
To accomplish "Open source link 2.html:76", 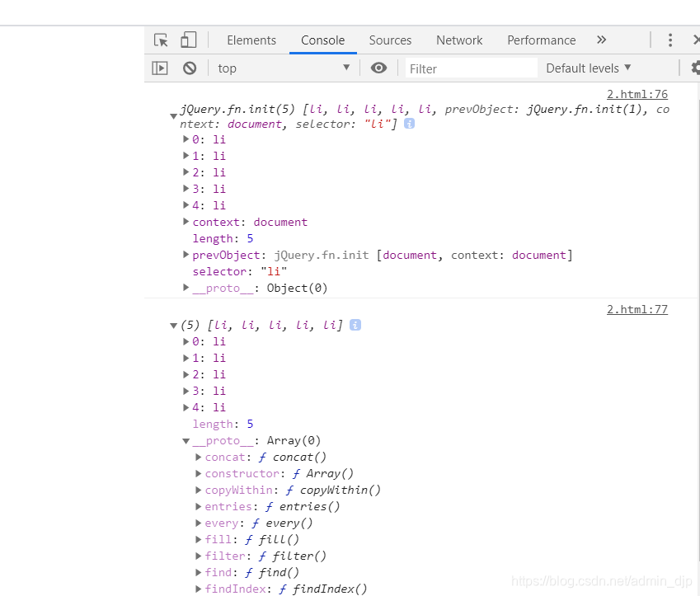I will pyautogui.click(x=637, y=94).
